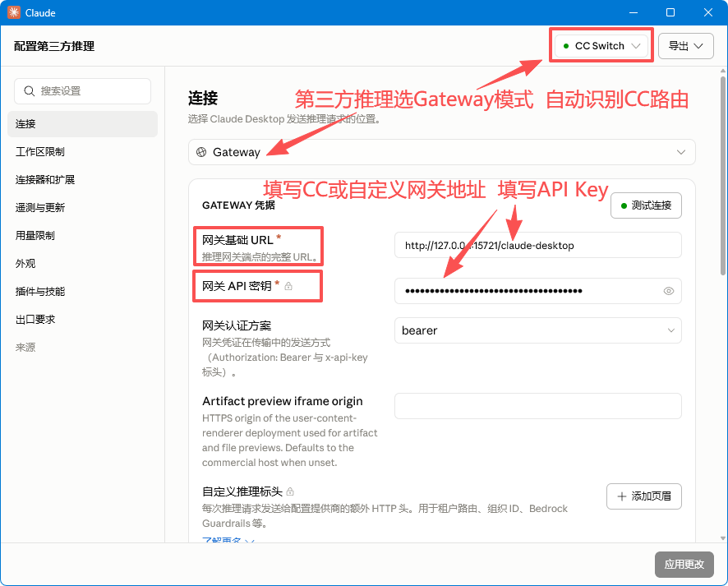Click the scrollbar up arrow

point(723,71)
